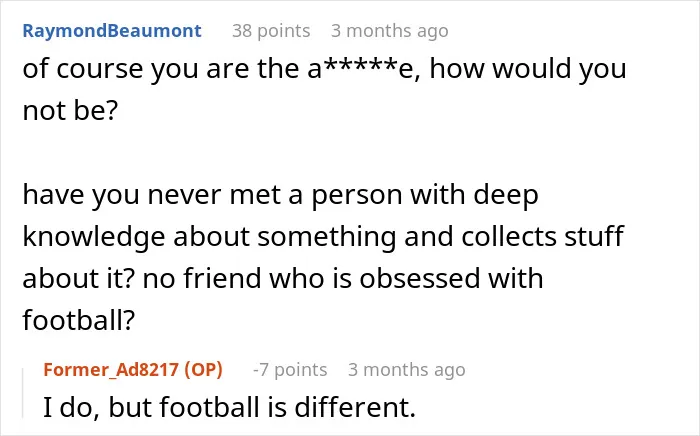This screenshot has height=436, width=700.
Task: Open Former_Ad8217's user profile link
Action: pos(111,370)
